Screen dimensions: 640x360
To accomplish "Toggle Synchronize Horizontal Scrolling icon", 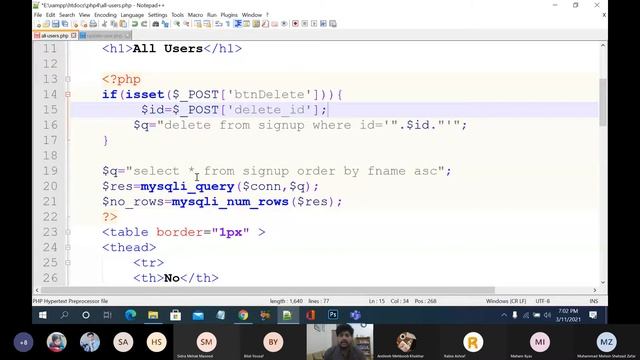I will (x=207, y=24).
